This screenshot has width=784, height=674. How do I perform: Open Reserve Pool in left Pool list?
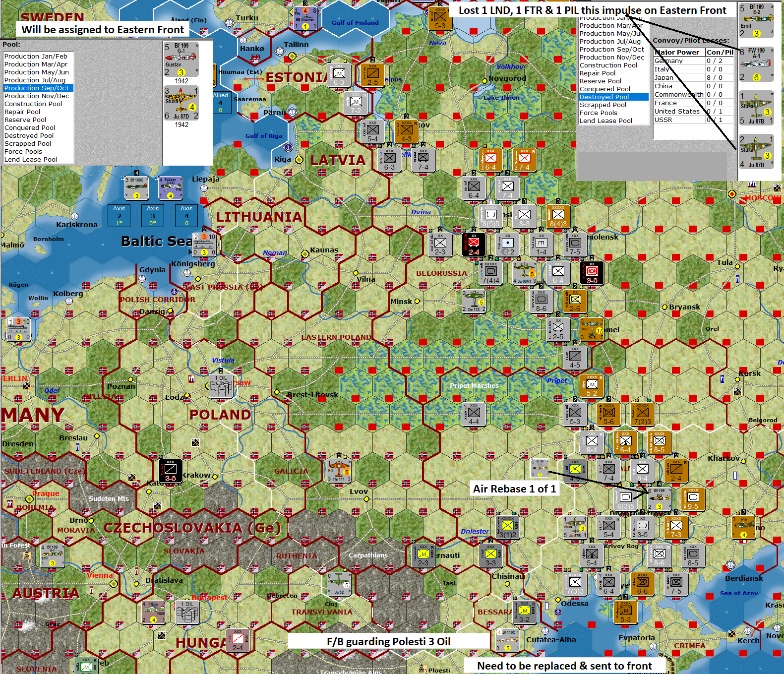38,120
